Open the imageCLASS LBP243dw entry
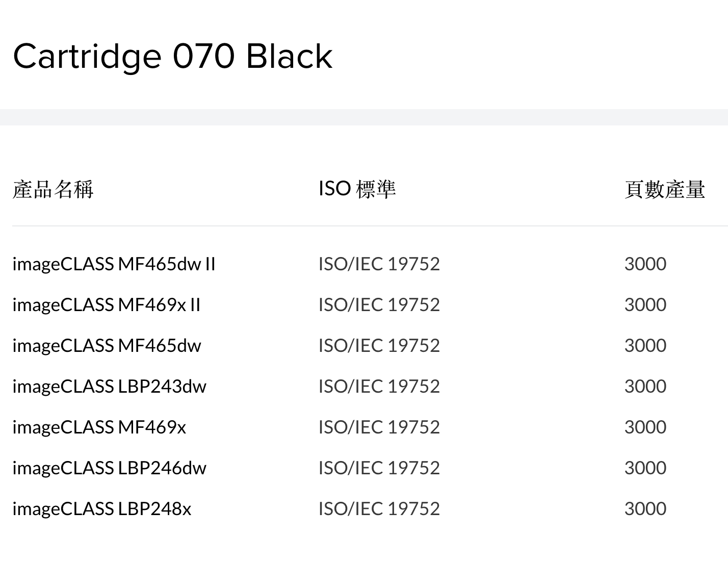728x562 pixels. tap(109, 387)
